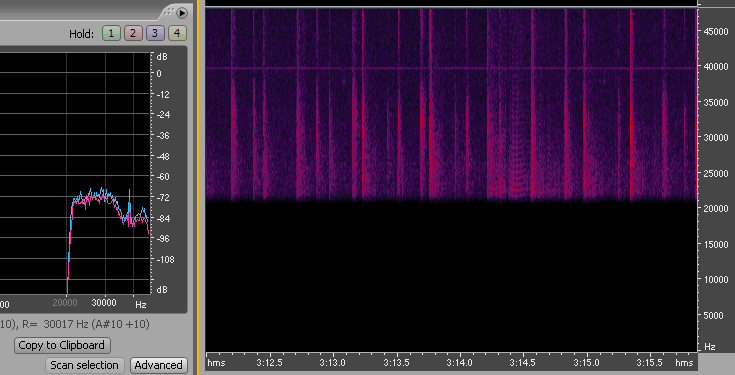Open the Advanced options button
Image resolution: width=735 pixels, height=375 pixels.
pos(158,365)
